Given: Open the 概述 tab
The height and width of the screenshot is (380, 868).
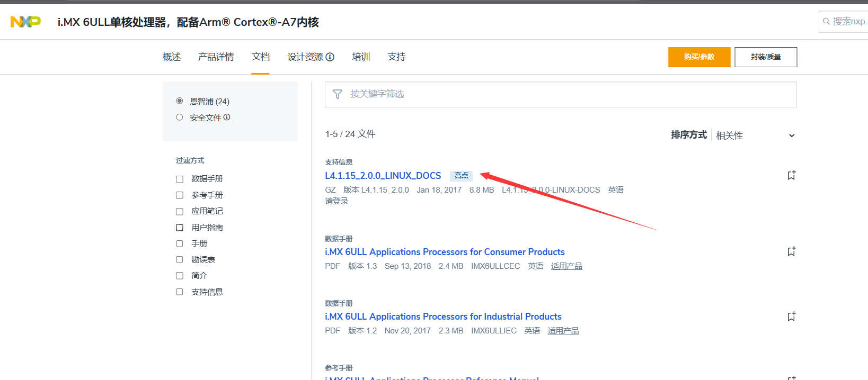Looking at the screenshot, I should click(172, 57).
